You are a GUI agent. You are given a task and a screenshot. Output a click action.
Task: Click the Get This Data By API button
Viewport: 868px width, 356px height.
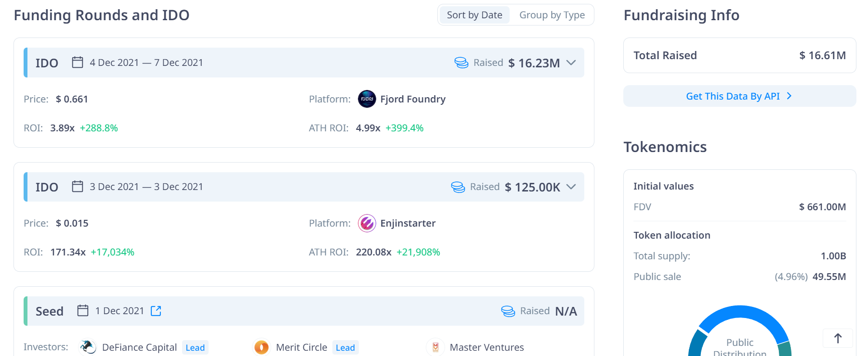[x=739, y=96]
